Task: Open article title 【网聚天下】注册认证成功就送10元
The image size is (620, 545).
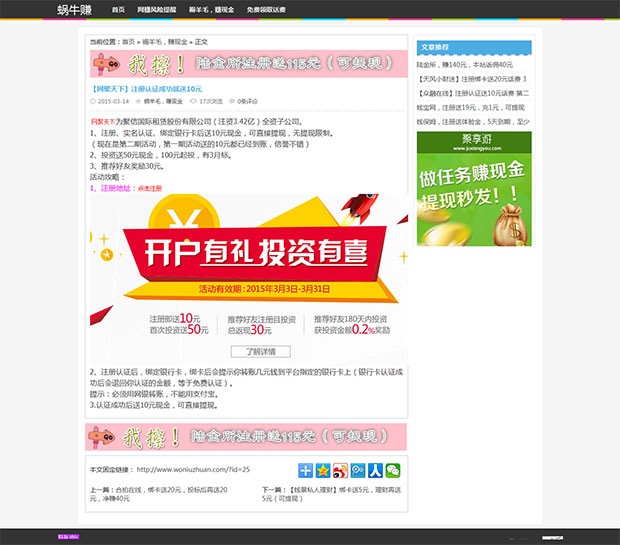Action: click(x=146, y=89)
